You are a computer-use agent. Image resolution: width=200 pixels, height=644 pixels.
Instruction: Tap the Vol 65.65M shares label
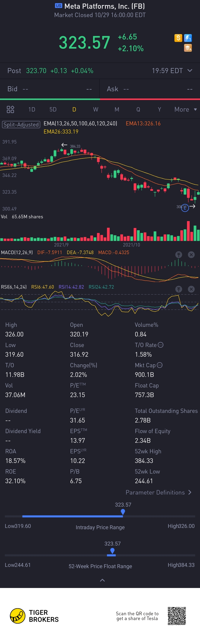22,216
